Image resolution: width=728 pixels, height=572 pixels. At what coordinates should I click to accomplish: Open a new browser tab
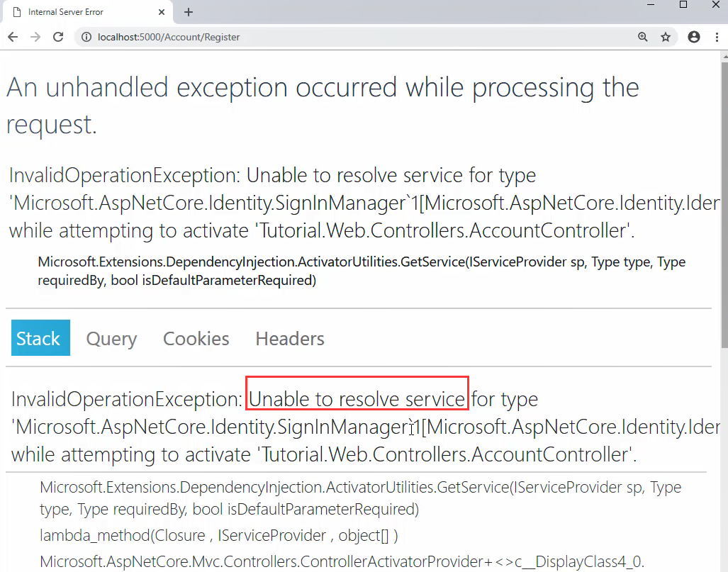point(189,12)
